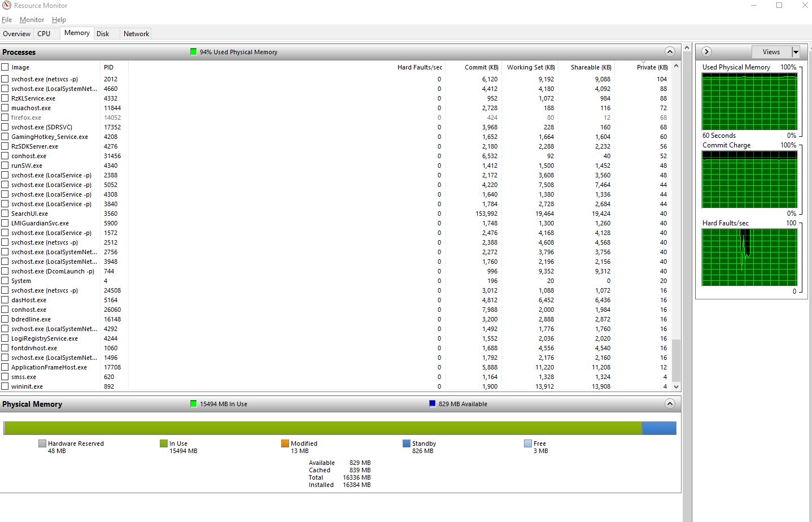Select the RzSDKServer.exe row
This screenshot has height=522, width=812.
click(336, 146)
